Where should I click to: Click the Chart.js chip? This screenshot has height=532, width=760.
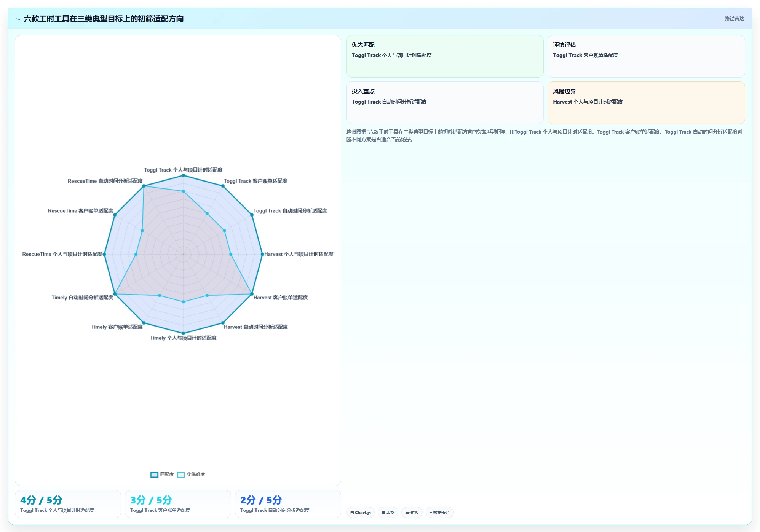tap(361, 513)
